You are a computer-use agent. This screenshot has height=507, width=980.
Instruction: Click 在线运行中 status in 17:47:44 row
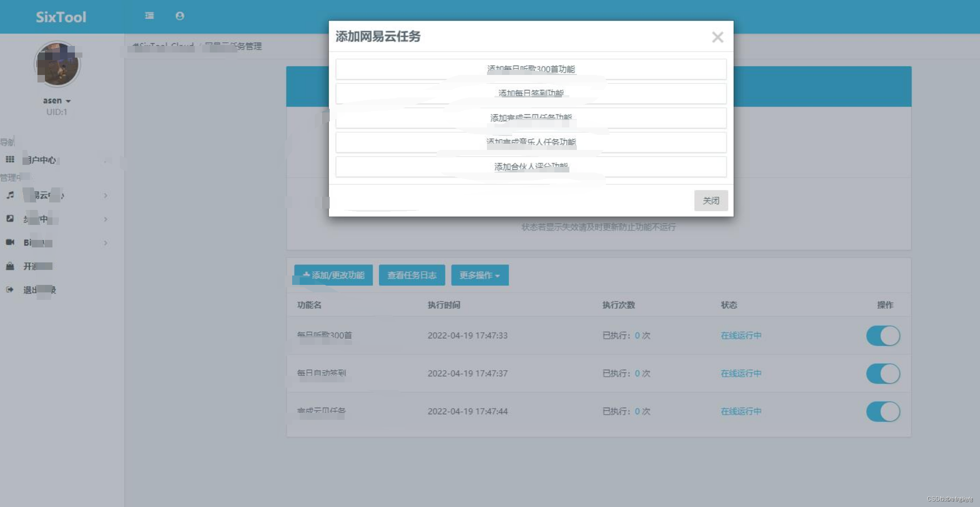click(x=741, y=411)
